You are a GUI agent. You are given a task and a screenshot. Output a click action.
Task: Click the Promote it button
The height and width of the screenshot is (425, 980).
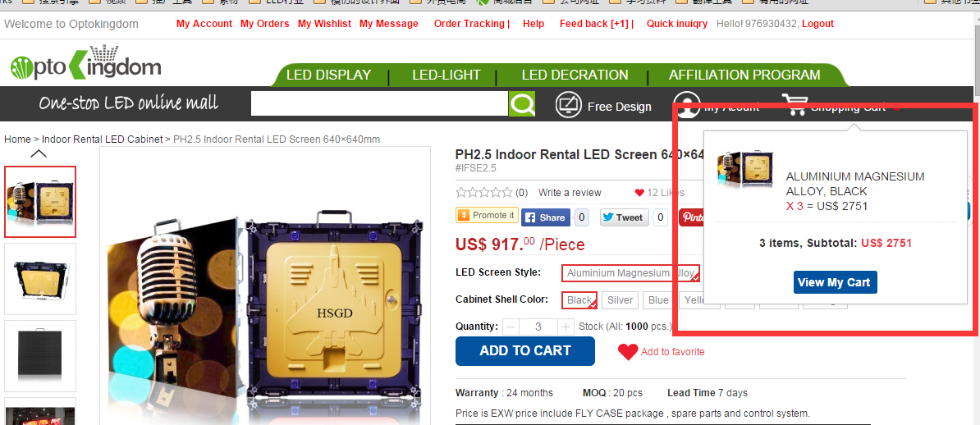point(487,216)
